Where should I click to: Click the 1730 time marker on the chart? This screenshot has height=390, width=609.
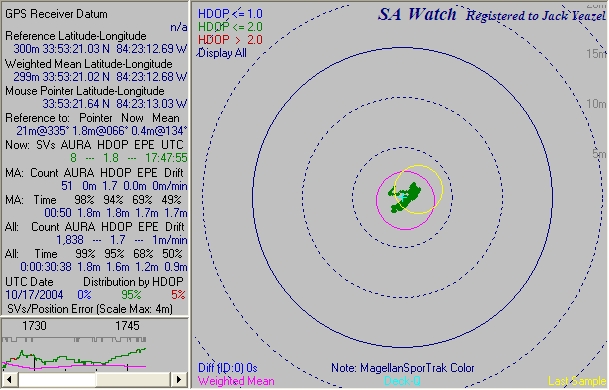[x=34, y=326]
